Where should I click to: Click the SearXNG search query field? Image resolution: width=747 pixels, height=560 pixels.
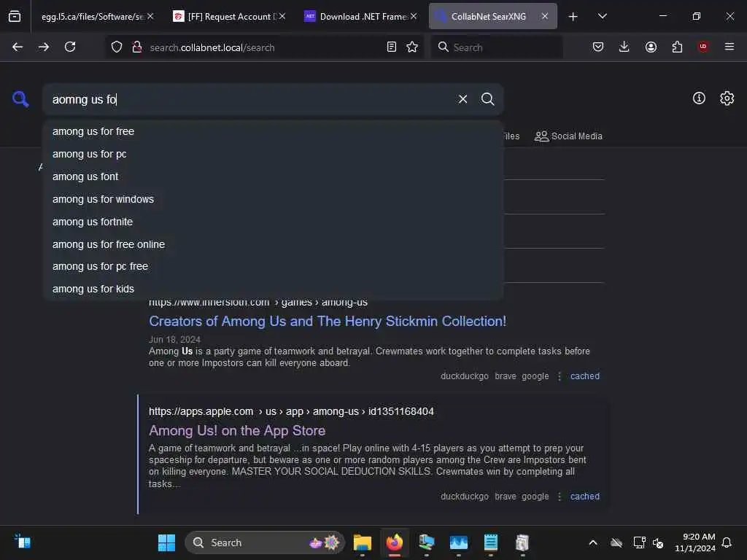[250, 99]
